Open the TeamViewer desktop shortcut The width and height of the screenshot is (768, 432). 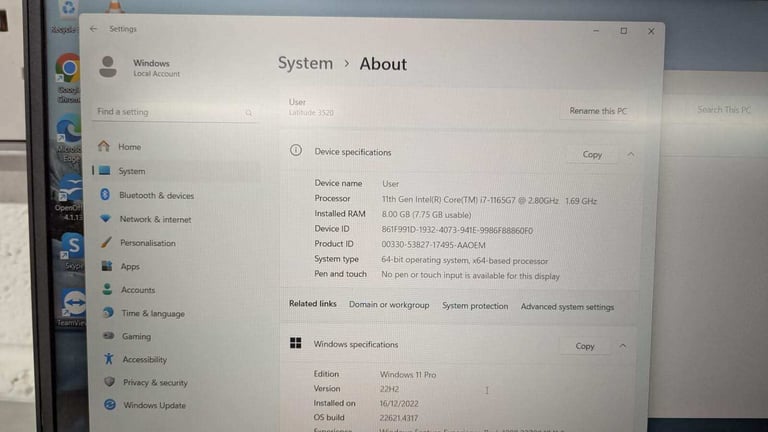pos(72,308)
